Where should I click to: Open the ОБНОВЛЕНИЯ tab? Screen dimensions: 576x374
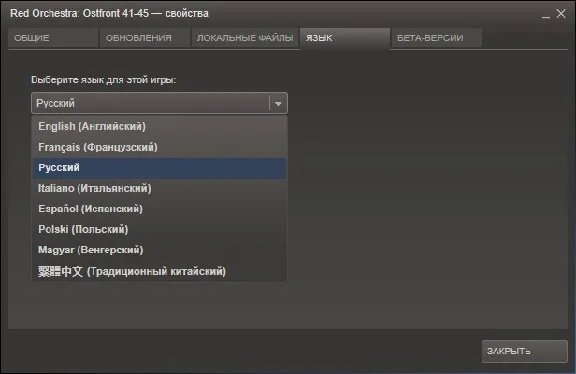pyautogui.click(x=144, y=38)
